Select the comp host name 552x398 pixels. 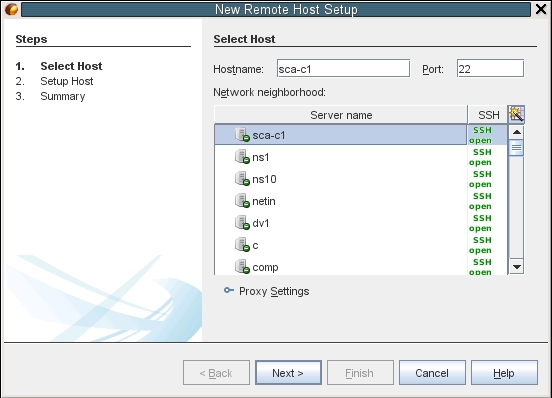point(265,267)
